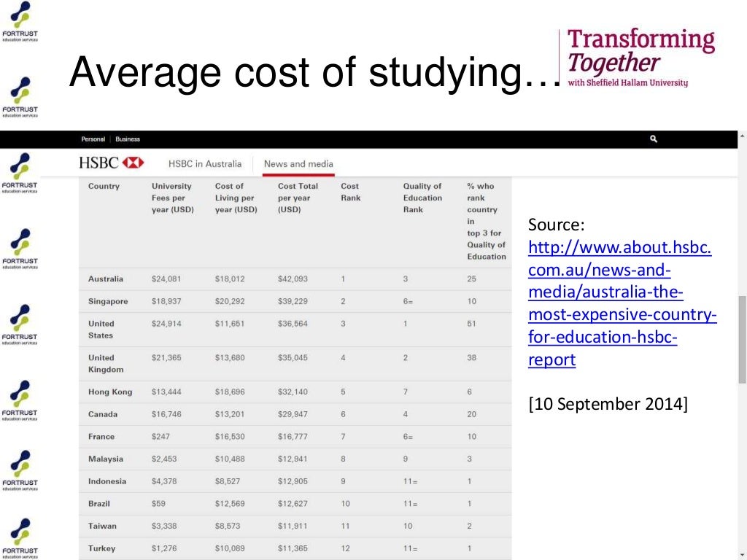This screenshot has height=560, width=747.
Task: Click Brazil's fees value $59
Action: pyautogui.click(x=158, y=504)
